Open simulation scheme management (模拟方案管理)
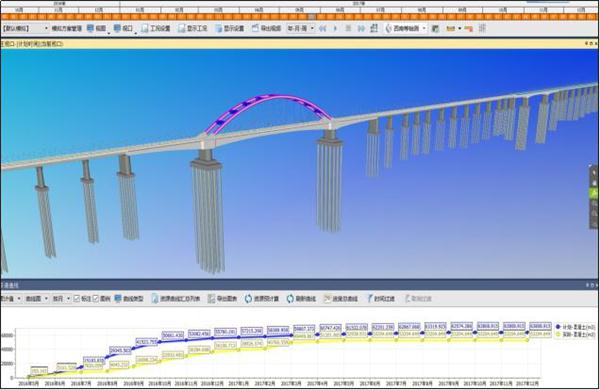Image resolution: width=600 pixels, height=390 pixels. [x=67, y=28]
